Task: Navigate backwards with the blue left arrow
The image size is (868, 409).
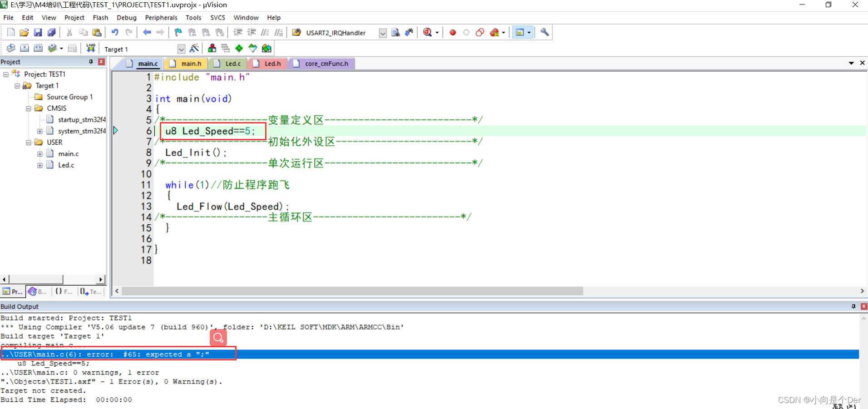Action: pos(147,32)
